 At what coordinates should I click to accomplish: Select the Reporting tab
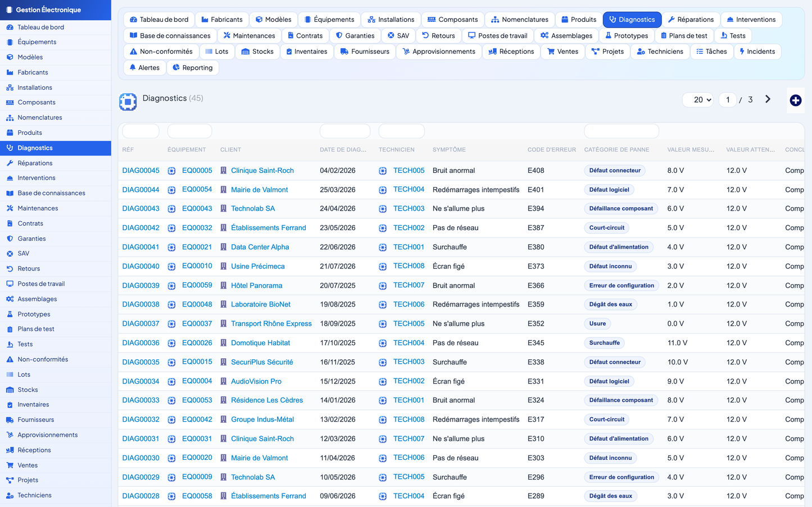(x=192, y=67)
